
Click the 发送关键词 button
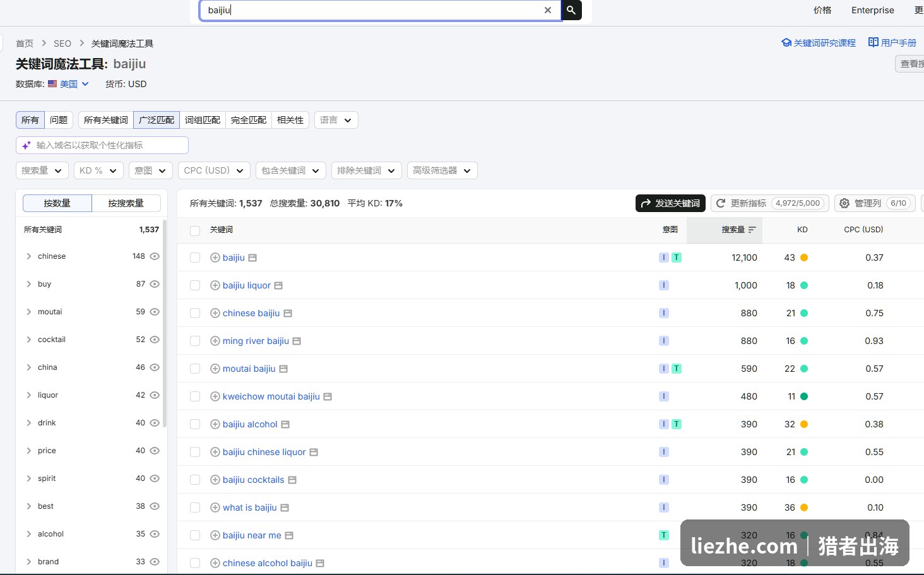[x=670, y=203]
